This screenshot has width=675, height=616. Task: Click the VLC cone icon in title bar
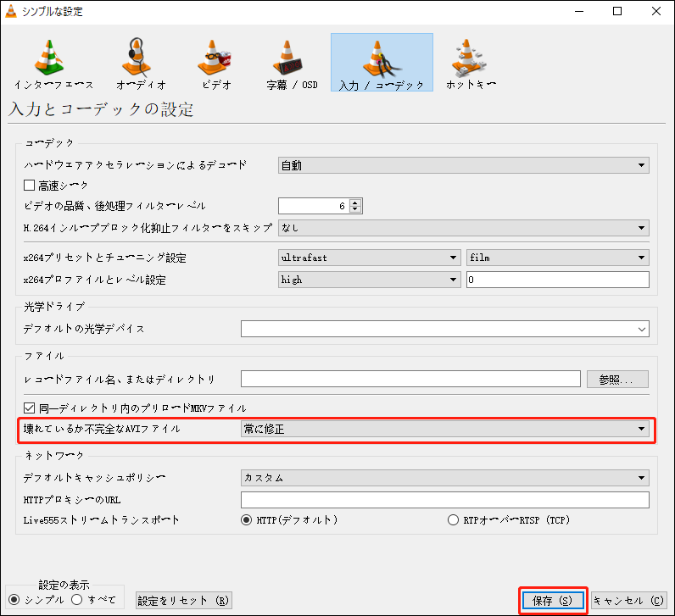point(10,11)
